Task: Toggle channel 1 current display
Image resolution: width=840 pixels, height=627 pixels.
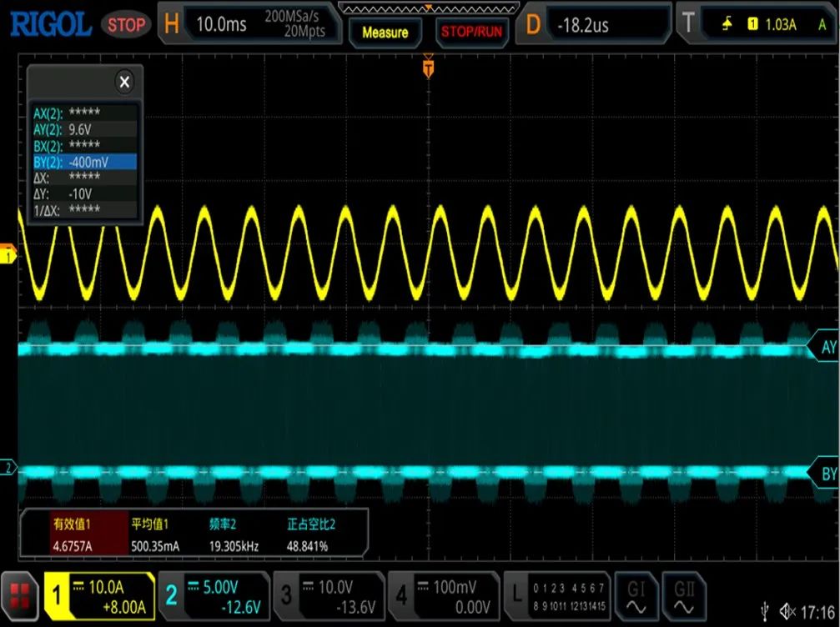Action: pyautogui.click(x=100, y=595)
